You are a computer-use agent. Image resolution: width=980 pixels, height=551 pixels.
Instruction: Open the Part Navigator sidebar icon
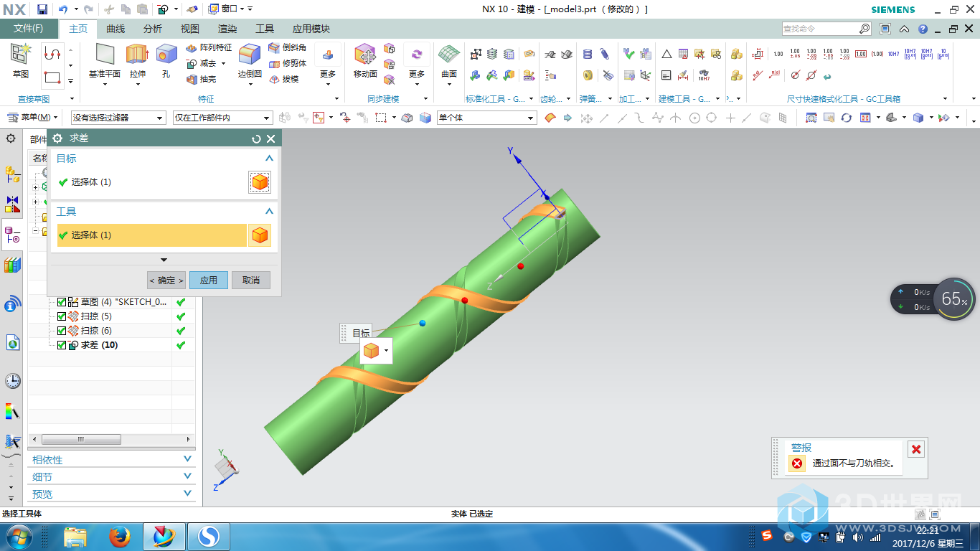coord(13,235)
